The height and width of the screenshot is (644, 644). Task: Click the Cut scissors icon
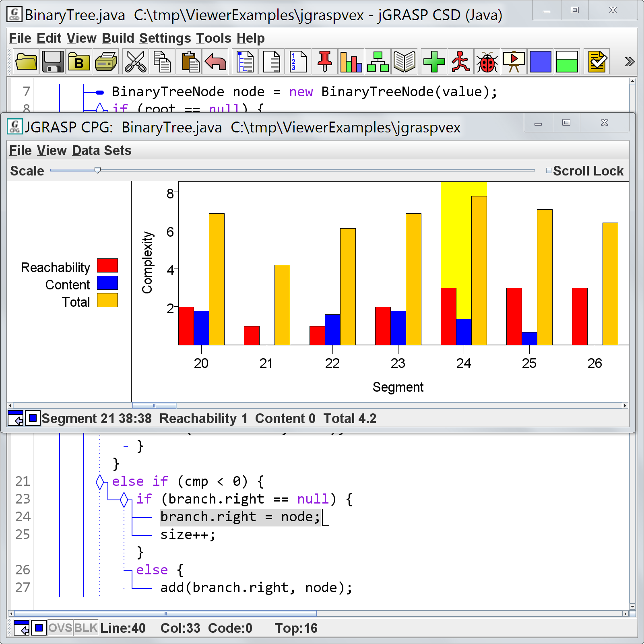[x=136, y=62]
